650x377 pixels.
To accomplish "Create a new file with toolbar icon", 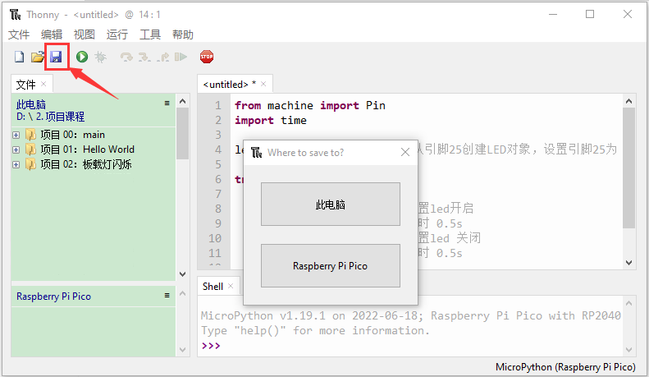I will click(19, 57).
